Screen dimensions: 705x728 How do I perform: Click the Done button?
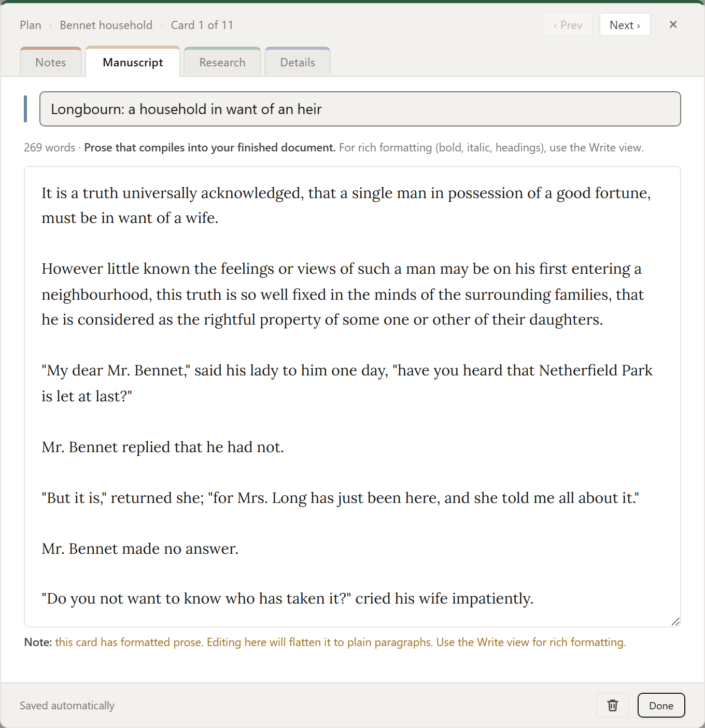(661, 705)
